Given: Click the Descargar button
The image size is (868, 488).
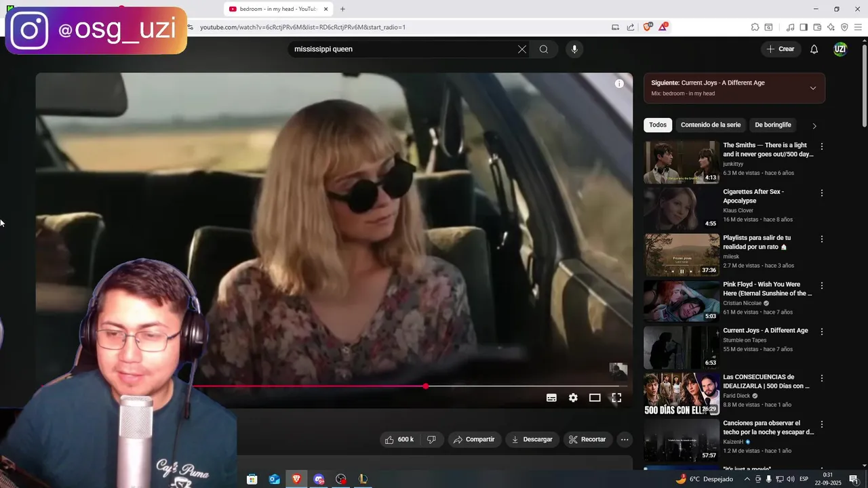Looking at the screenshot, I should click(532, 439).
